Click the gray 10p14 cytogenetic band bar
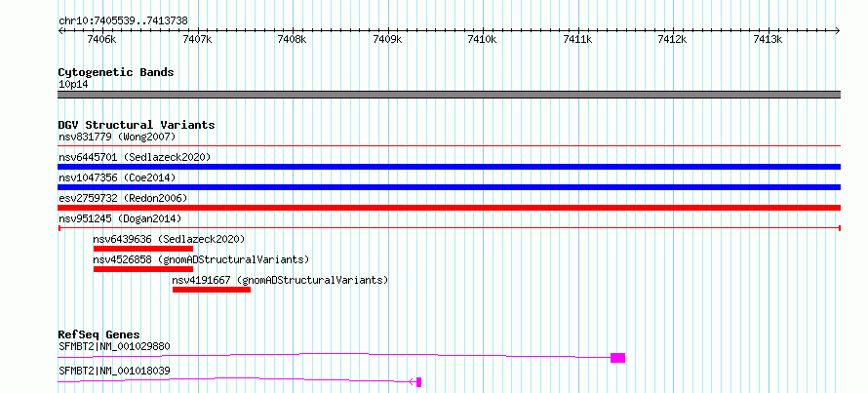868x393 pixels. click(x=449, y=95)
